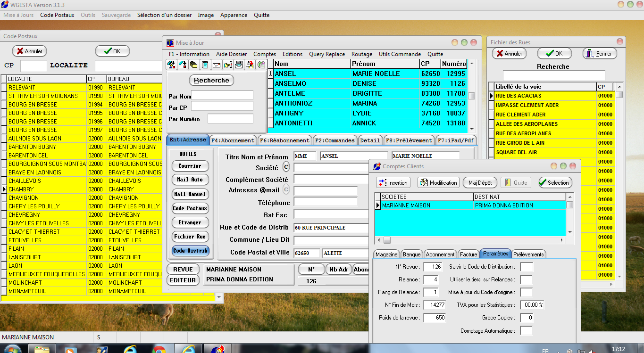644x353 pixels.
Task: Switch to the Banque tab
Action: click(411, 254)
